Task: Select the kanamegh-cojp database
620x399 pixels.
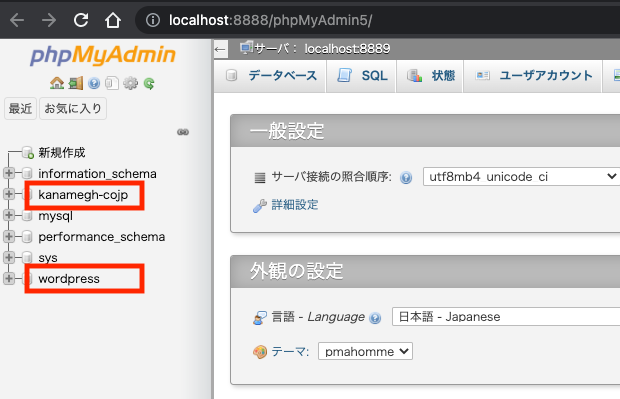Action: (83, 195)
